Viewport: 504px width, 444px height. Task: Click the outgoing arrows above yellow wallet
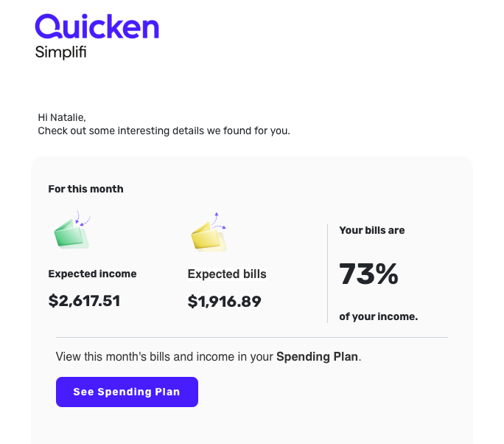tap(219, 221)
